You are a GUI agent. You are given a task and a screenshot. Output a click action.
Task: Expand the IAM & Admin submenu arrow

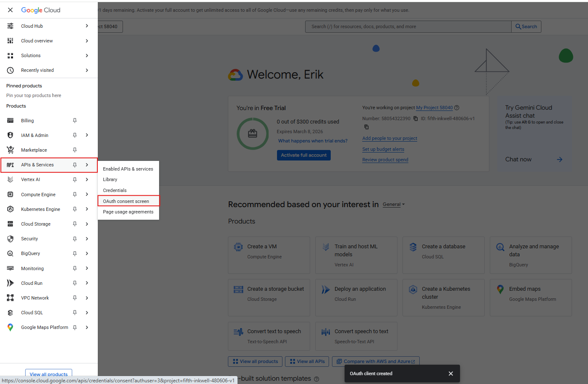87,135
